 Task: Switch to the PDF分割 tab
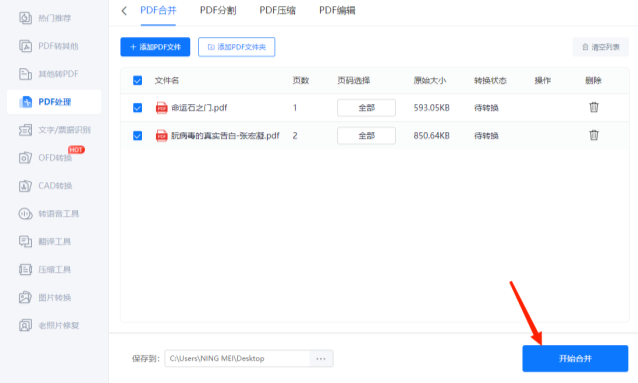click(x=218, y=11)
